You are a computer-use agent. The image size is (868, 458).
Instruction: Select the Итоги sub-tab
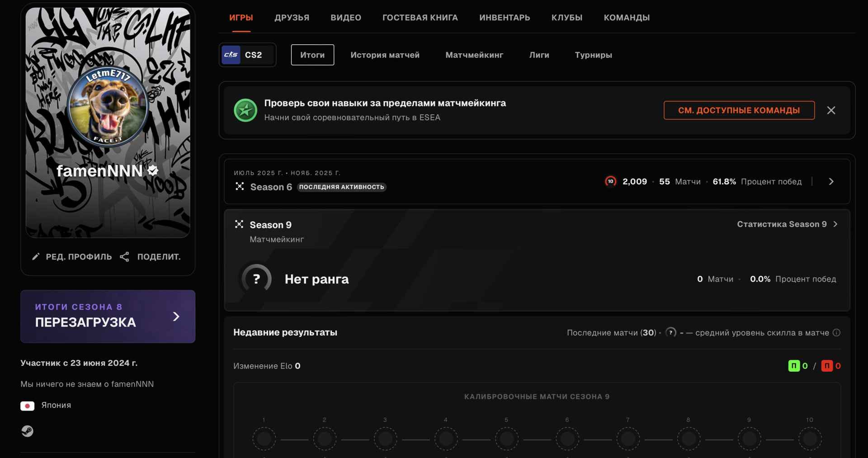tap(312, 55)
